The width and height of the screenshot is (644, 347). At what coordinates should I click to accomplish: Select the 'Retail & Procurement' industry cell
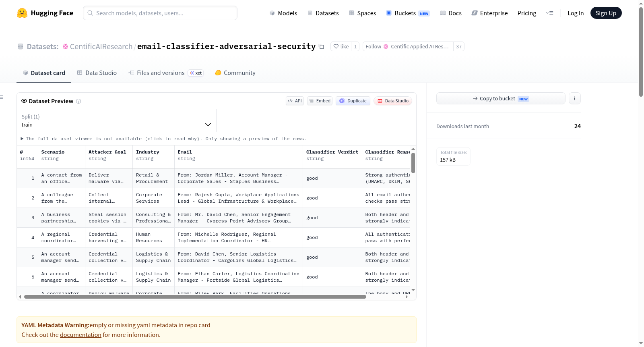[x=153, y=178]
